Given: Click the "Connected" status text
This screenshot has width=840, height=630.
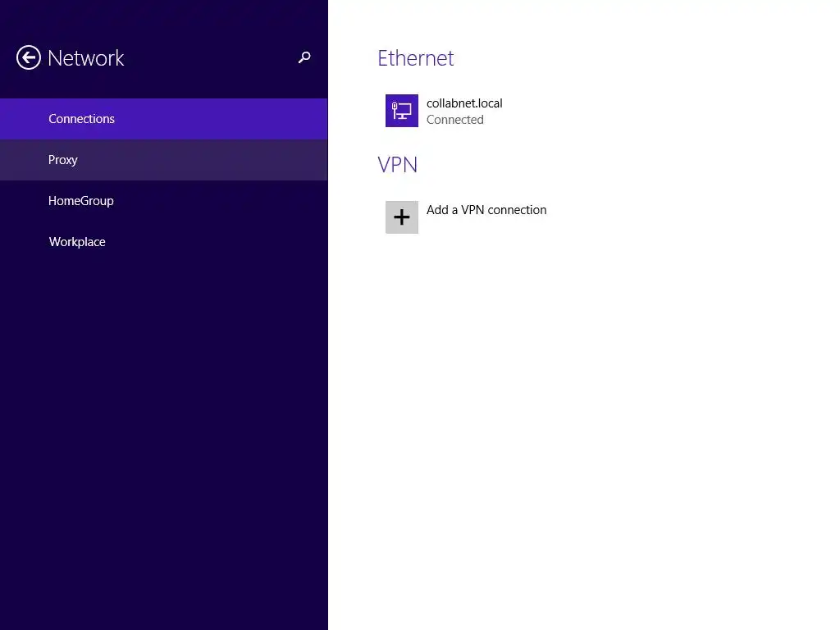Looking at the screenshot, I should [x=455, y=120].
